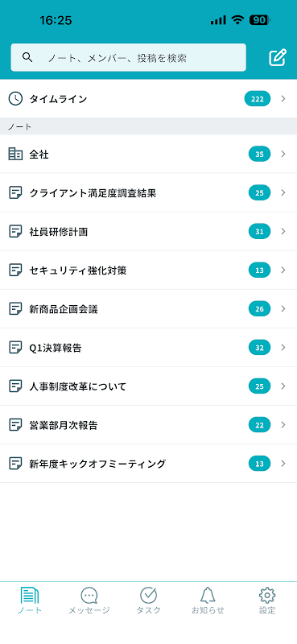This screenshot has height=644, width=297.
Task: Click the 全社 building icon
Action: point(15,154)
